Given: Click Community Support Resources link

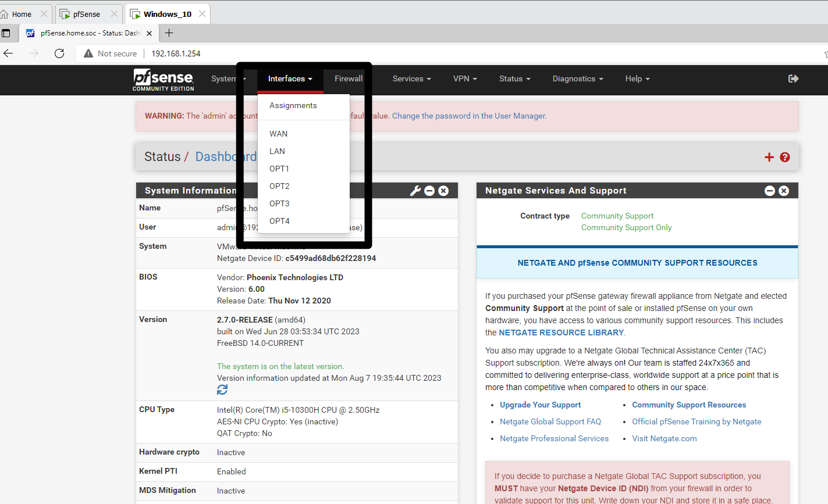Looking at the screenshot, I should [x=689, y=405].
